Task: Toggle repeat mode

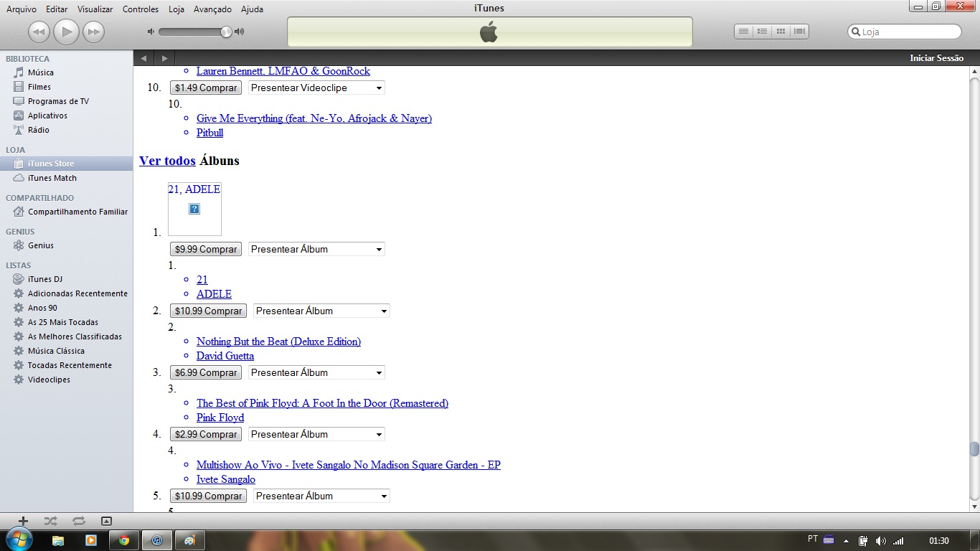Action: (78, 521)
